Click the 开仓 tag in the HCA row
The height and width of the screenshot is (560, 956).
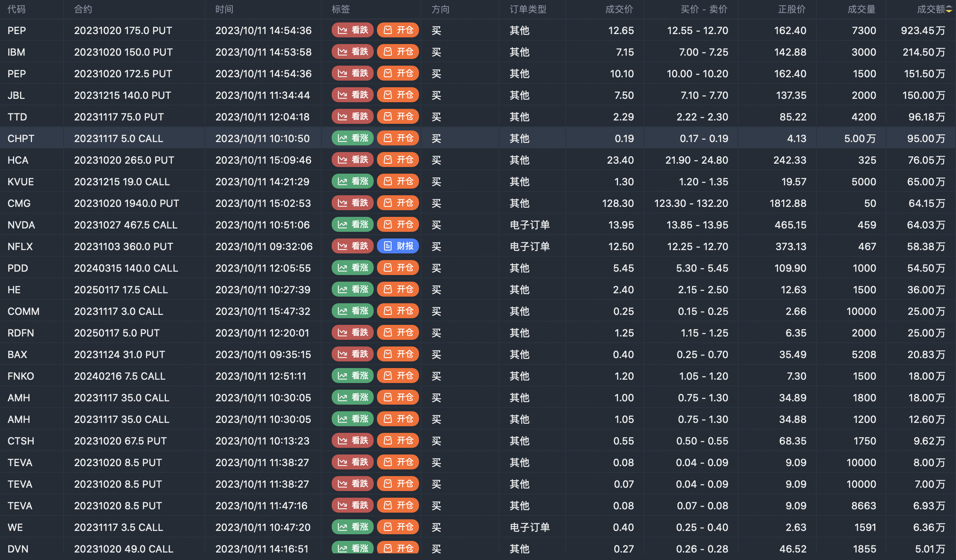pos(398,160)
